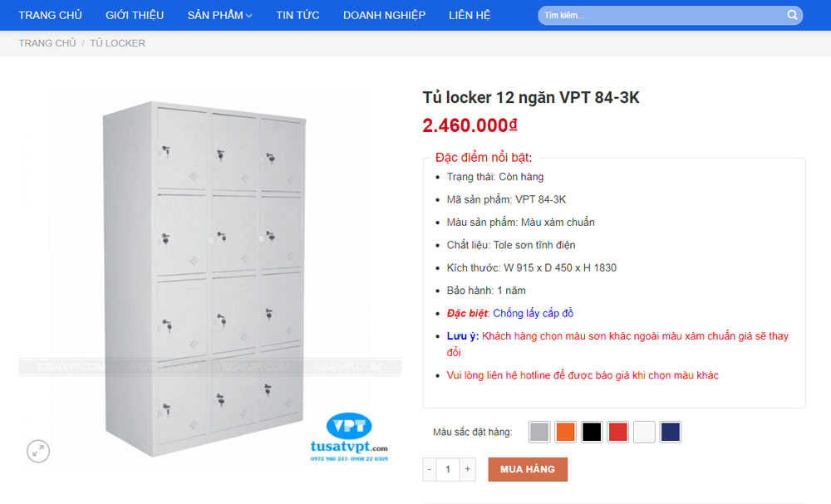Open the LIÊN HỆ page

470,15
